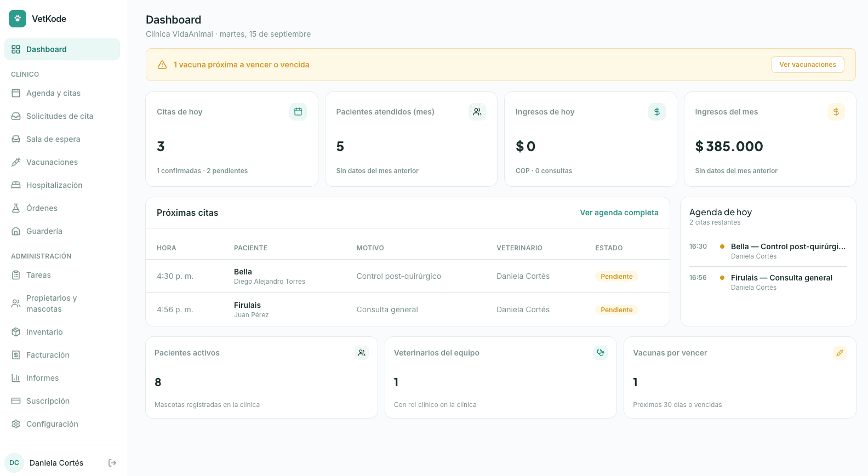Click the 4:30 p. m. appointment time
Viewport: 868px width, 476px height.
pos(175,276)
